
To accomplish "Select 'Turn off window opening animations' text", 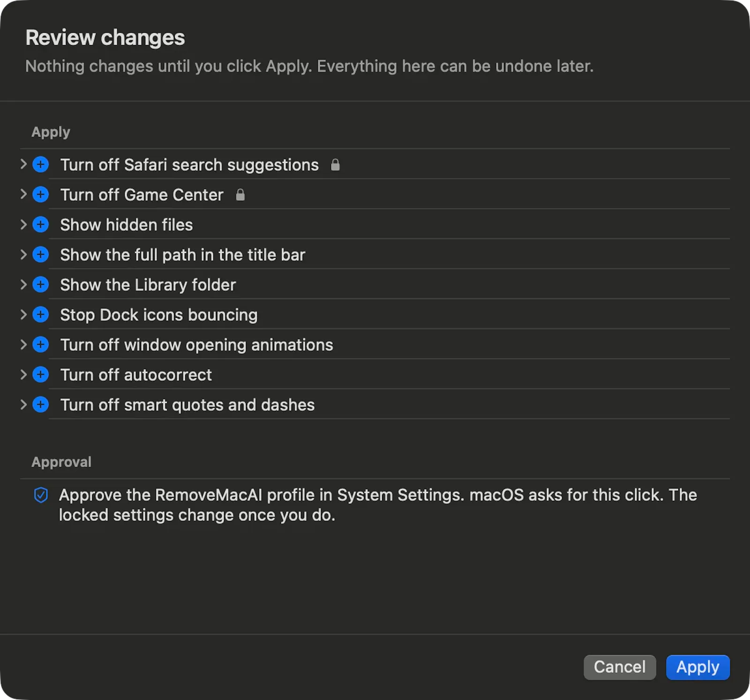I will (197, 345).
